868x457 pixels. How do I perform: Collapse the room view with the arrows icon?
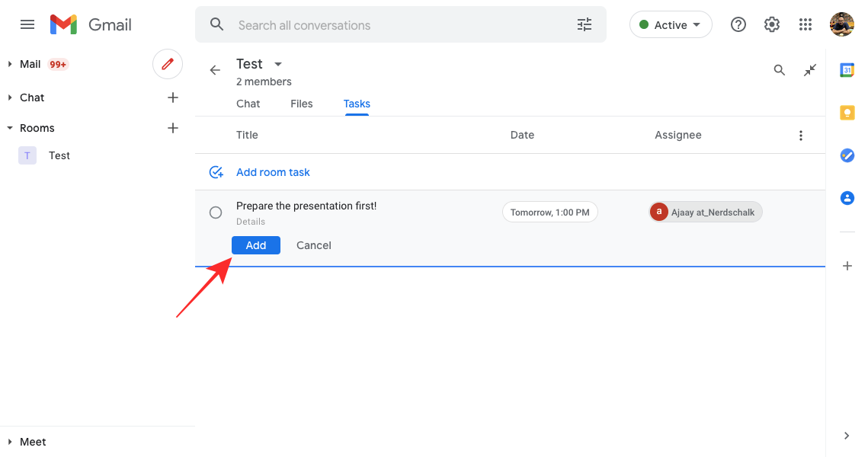810,70
